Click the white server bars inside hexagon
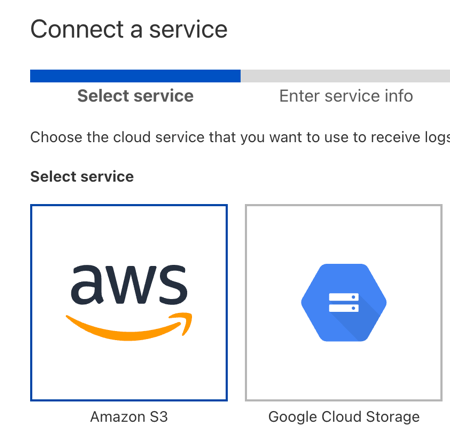This screenshot has width=450, height=438. pyautogui.click(x=344, y=302)
